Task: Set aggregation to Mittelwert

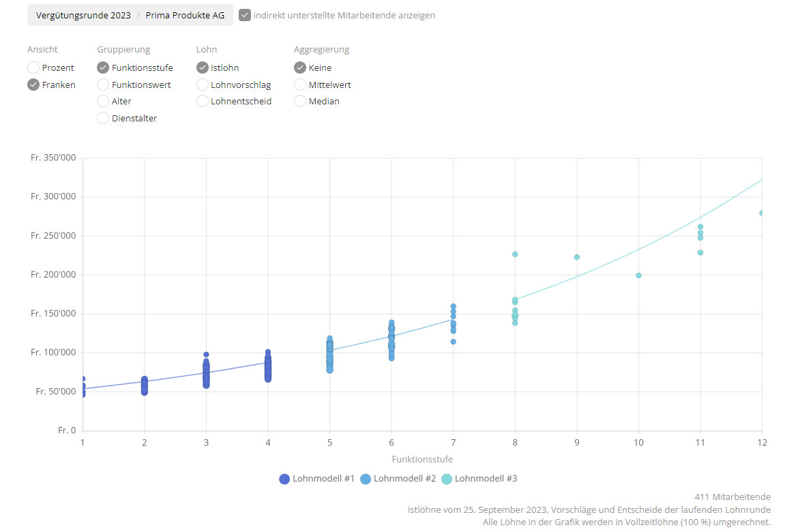Action: click(x=300, y=85)
